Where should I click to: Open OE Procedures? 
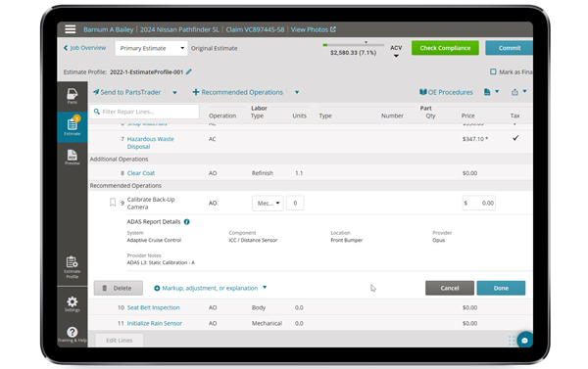446,92
